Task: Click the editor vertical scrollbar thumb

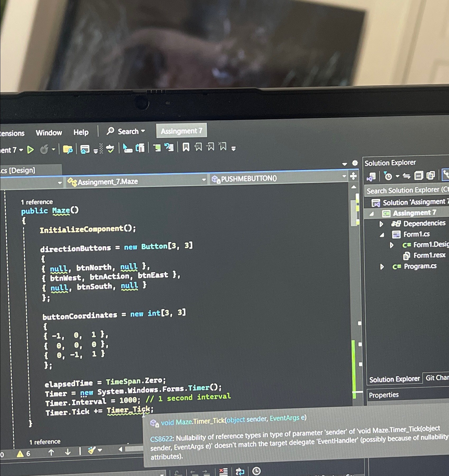Action: point(354,213)
